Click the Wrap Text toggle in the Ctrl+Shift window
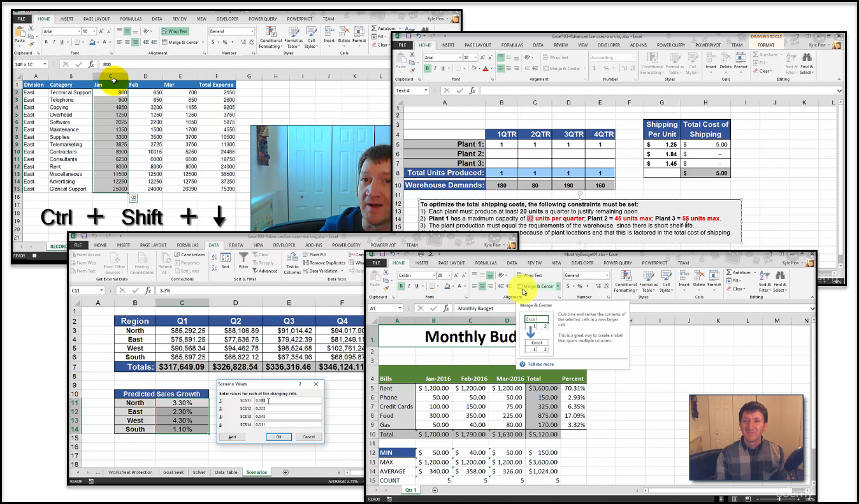The width and height of the screenshot is (859, 504). (175, 31)
